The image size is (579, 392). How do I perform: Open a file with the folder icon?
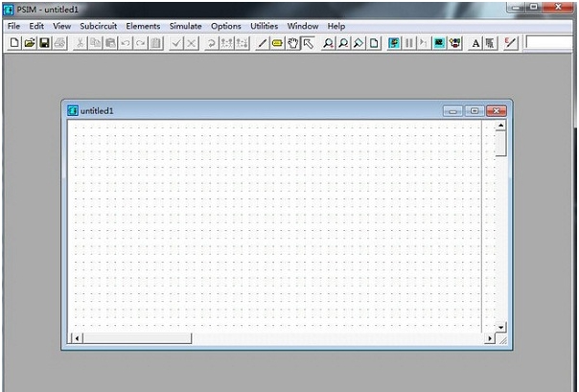(x=29, y=43)
